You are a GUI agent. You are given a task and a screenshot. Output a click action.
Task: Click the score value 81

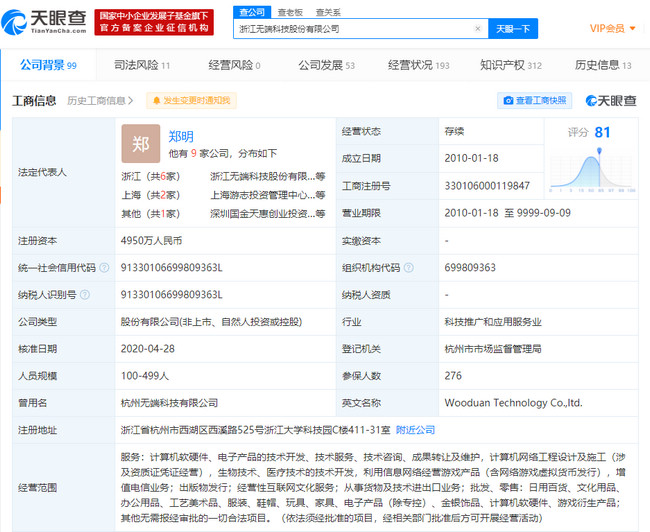602,132
